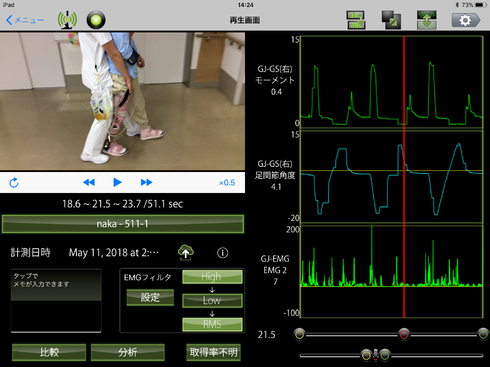Tap the green round status indicator
Screen dimensions: 490x367
[x=96, y=20]
